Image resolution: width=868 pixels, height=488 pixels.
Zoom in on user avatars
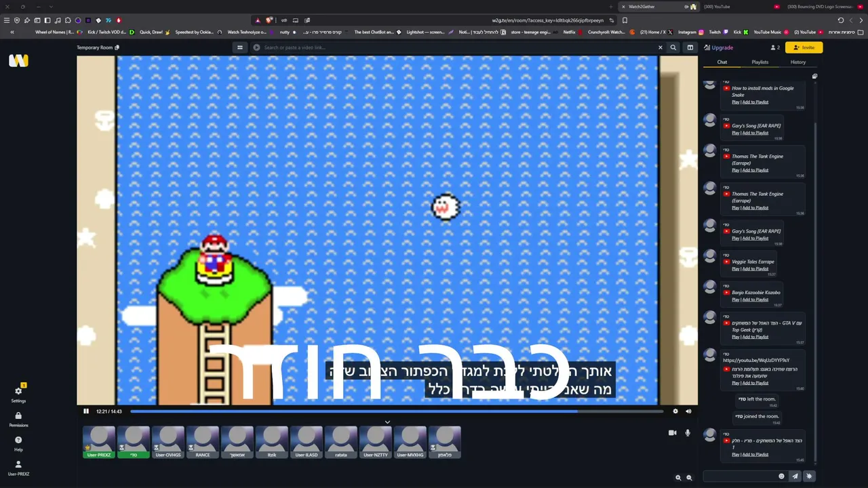coord(678,478)
